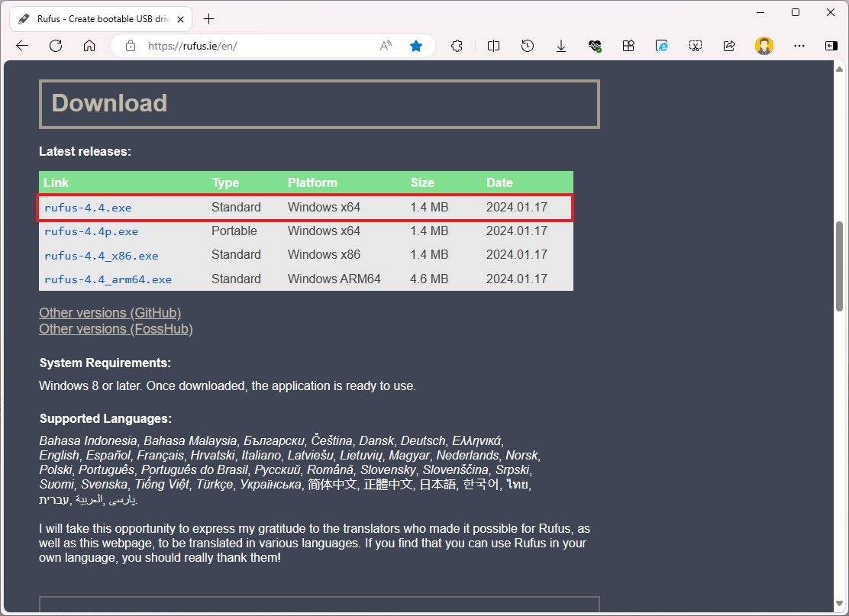Image resolution: width=849 pixels, height=616 pixels.
Task: Open the Downloads panel
Action: (560, 46)
